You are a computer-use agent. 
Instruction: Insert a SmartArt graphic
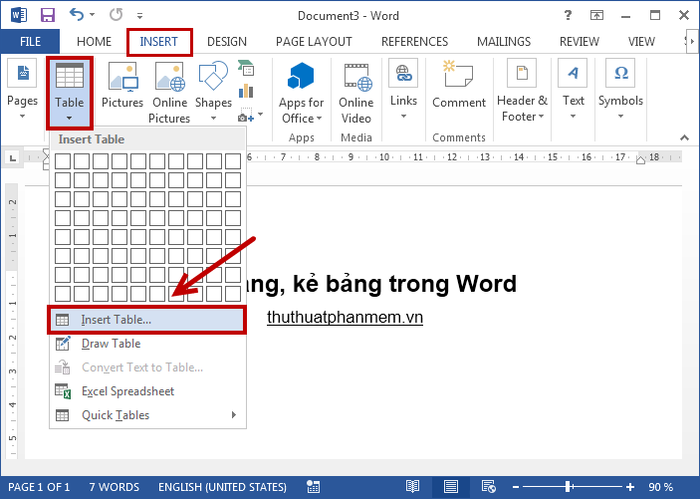coord(246,68)
